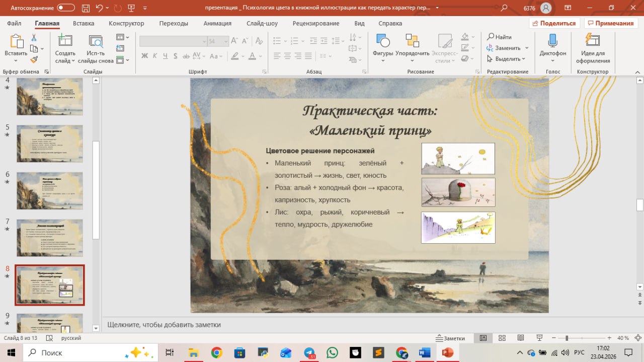Click the Find magnifier button
The width and height of the screenshot is (644, 362).
(499, 37)
